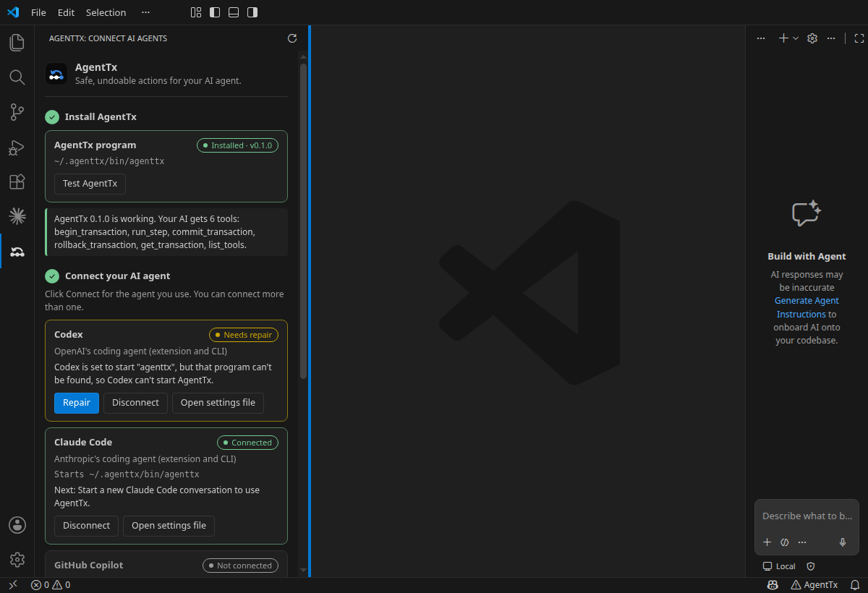The image size is (868, 593).
Task: Click the 'GitHub Copilot' card title
Action: (89, 565)
